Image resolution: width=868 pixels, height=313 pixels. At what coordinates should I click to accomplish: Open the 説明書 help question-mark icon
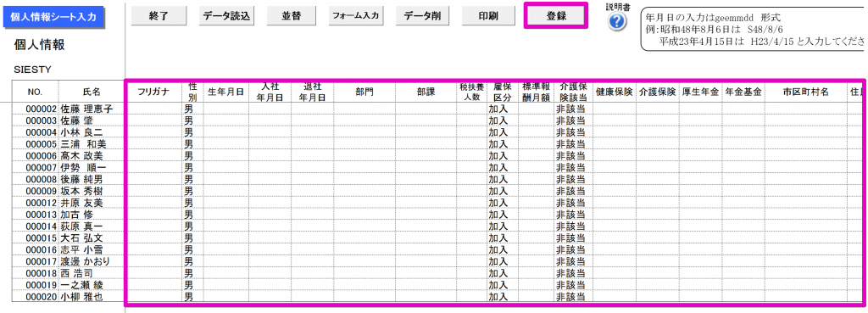coord(618,21)
